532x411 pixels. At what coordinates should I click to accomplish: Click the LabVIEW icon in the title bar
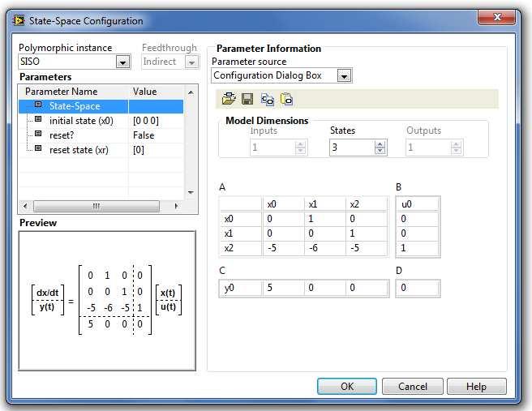[x=19, y=21]
